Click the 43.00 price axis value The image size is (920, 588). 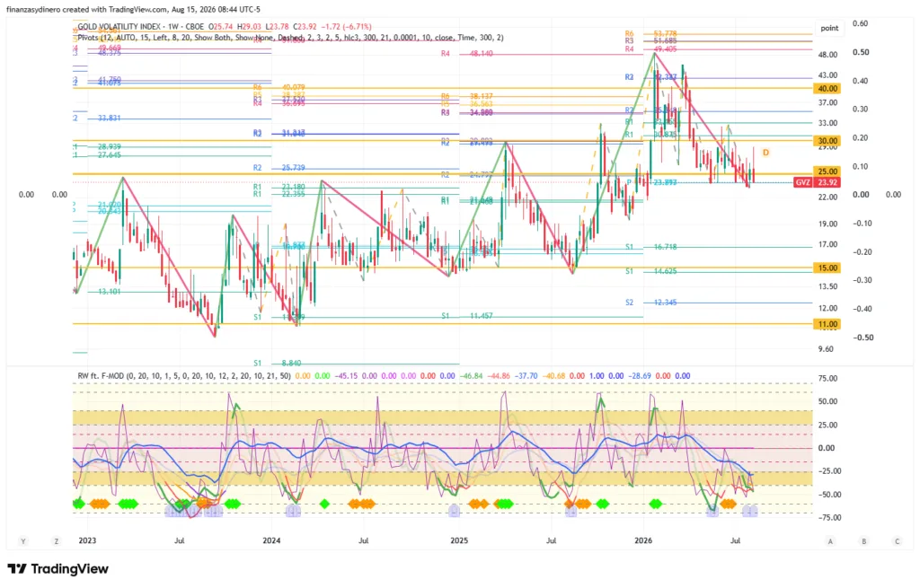click(827, 75)
